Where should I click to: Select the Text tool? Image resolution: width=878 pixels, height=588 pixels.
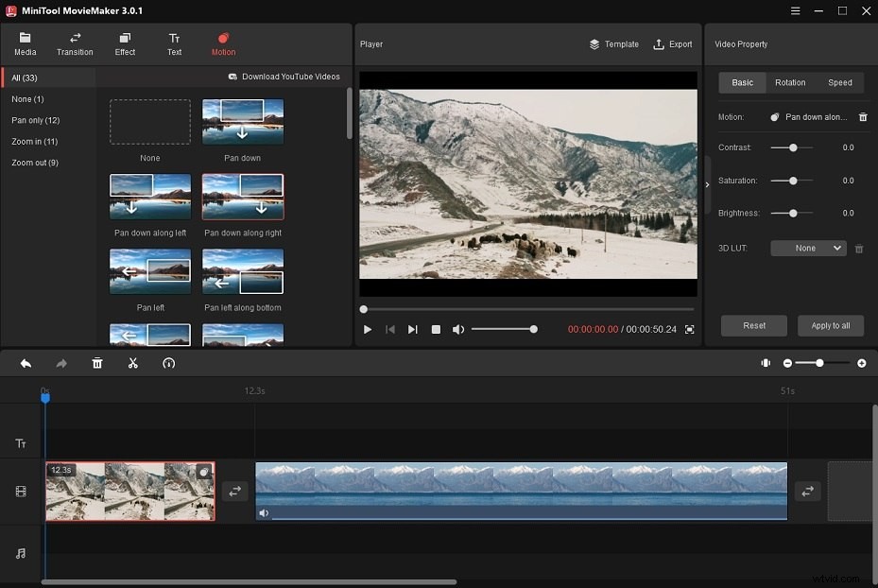(174, 43)
